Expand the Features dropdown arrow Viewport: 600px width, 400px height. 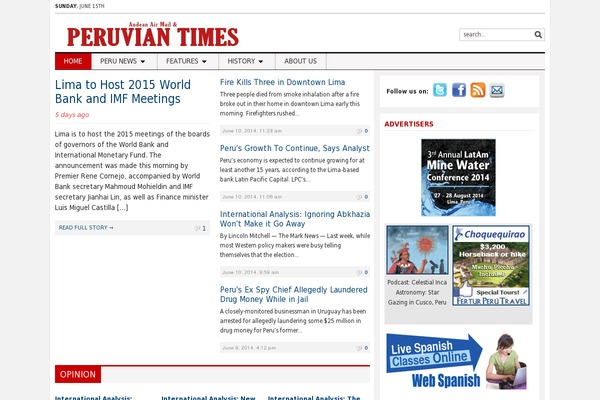click(x=204, y=62)
